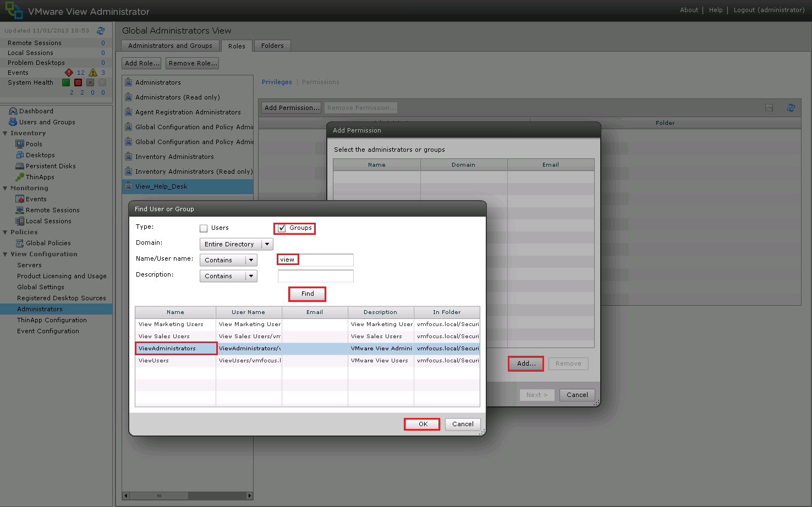
Task: Confirm with OK in Find User dialog
Action: pos(423,424)
